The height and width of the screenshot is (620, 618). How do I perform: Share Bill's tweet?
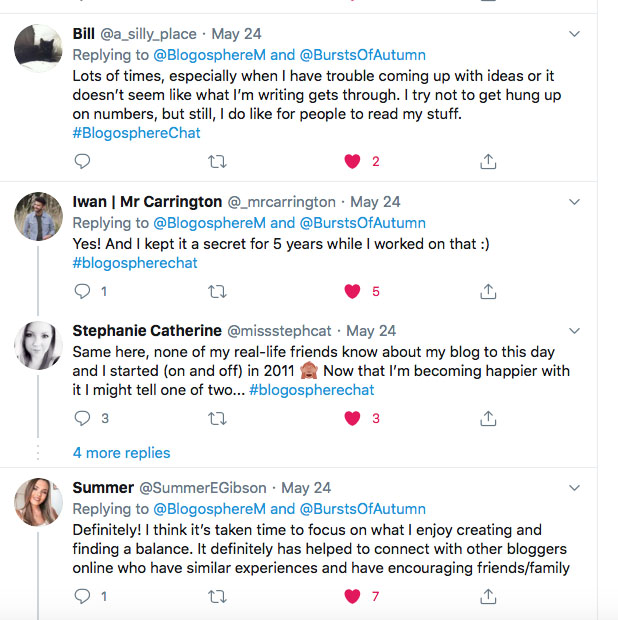click(488, 161)
